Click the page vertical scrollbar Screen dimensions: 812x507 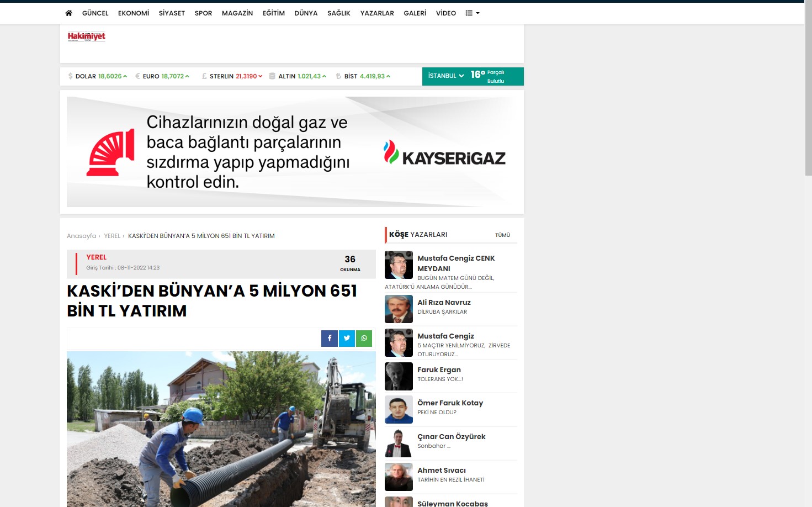[x=808, y=88]
